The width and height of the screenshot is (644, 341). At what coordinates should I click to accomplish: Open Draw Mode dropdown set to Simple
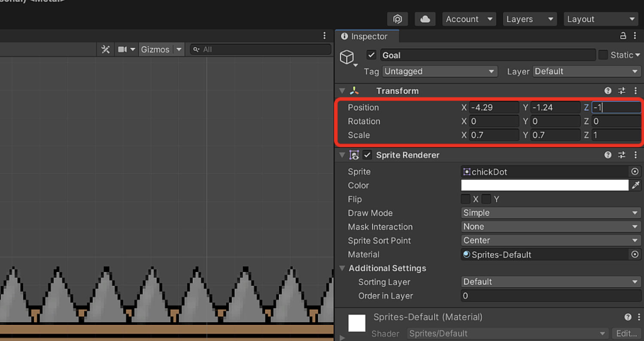[551, 213]
